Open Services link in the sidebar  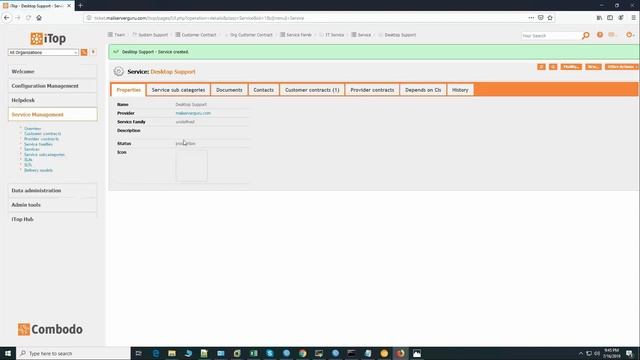(31, 149)
